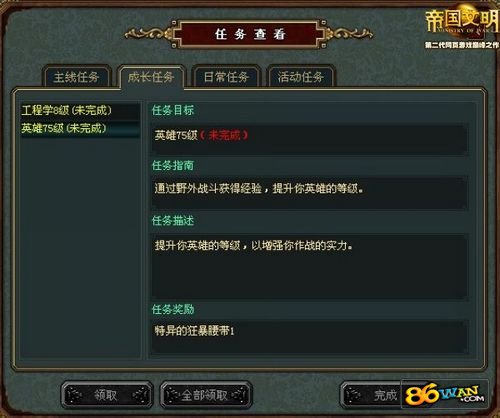Open the 日常任务 tab
Viewport: 500px width, 418px height.
(x=226, y=77)
